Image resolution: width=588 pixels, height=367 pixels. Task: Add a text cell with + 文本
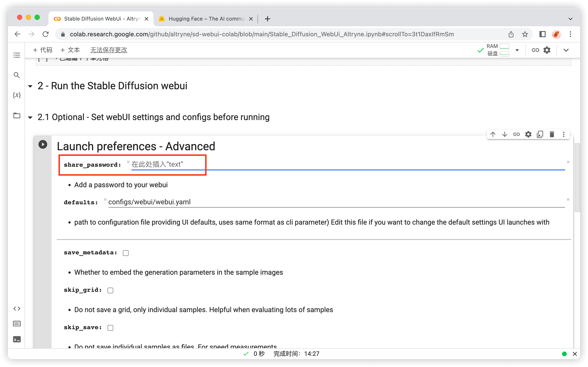pyautogui.click(x=70, y=50)
